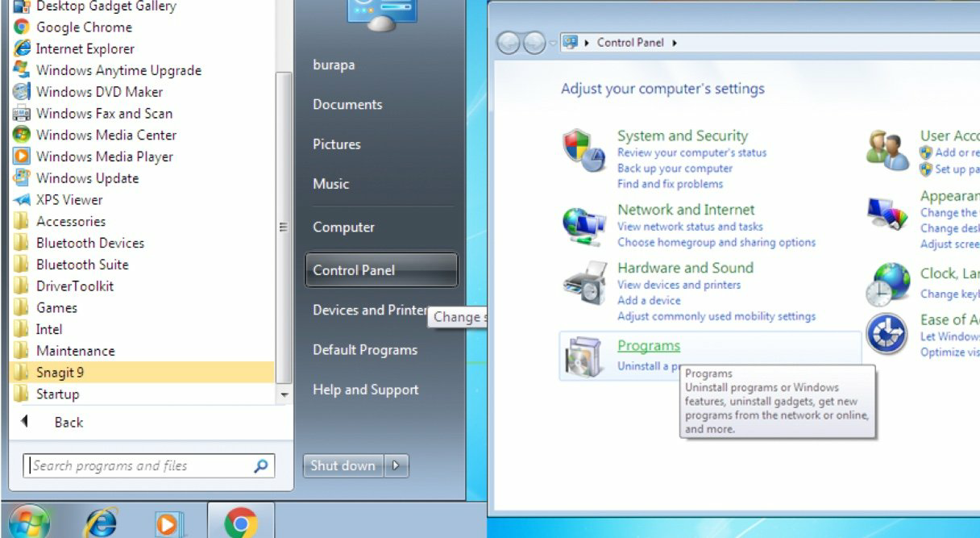Click the Network and Internet globe icon
Screen dimensions: 980x538
(584, 227)
